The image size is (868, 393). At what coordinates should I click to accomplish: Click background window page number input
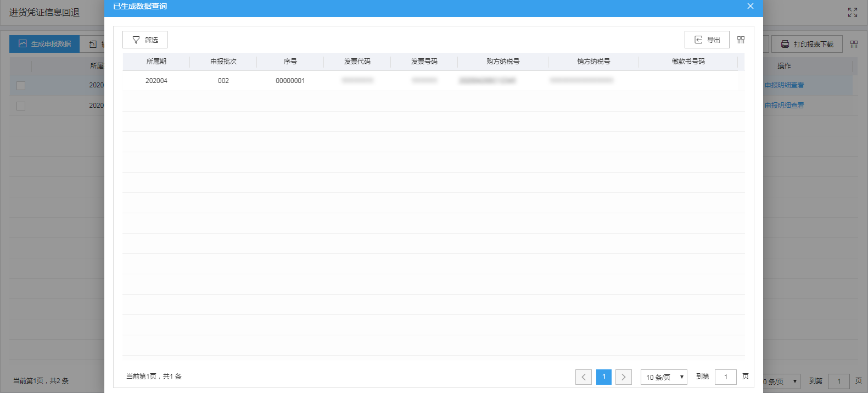(x=839, y=381)
